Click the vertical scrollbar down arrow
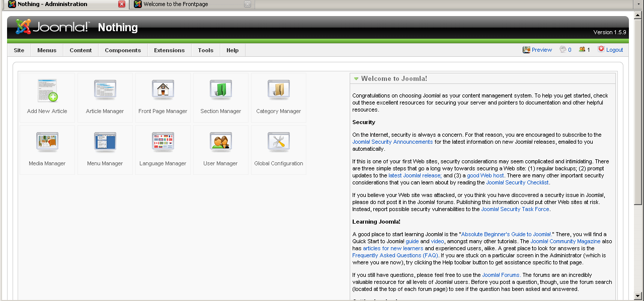 [638, 296]
